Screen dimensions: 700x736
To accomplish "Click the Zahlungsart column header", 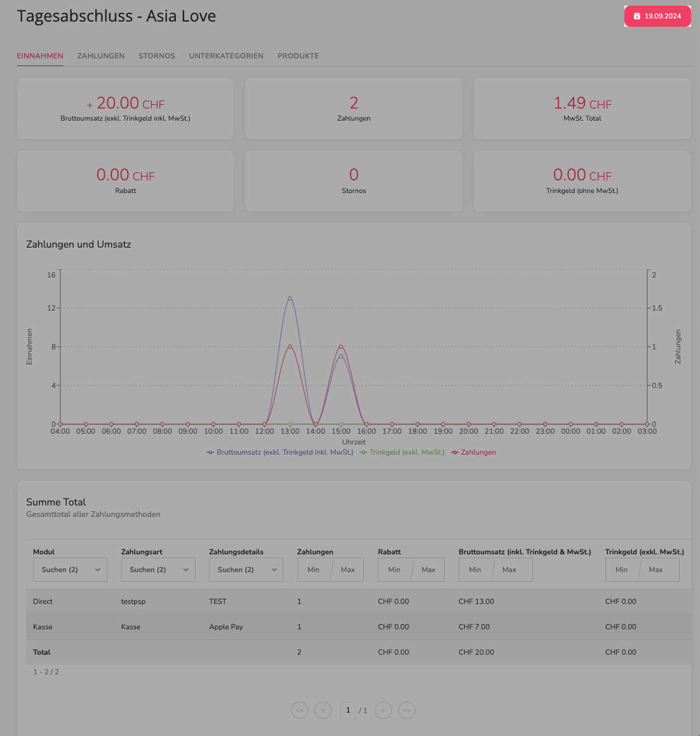I will [x=142, y=552].
